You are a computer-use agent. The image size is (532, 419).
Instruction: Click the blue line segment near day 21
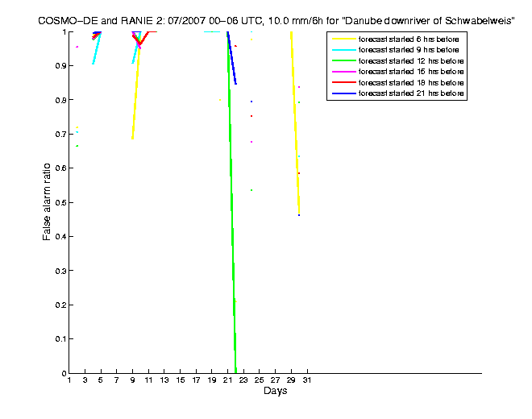tap(231, 58)
